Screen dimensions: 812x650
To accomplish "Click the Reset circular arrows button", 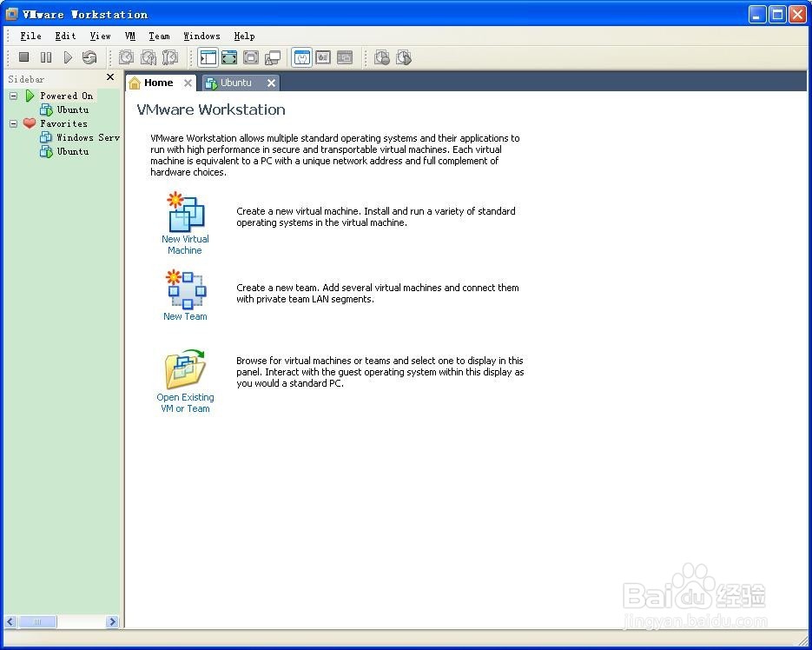I will pos(89,57).
